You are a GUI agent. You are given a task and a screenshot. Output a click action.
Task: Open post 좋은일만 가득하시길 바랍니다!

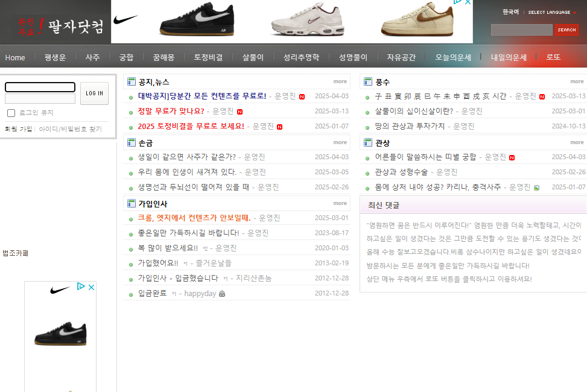click(188, 233)
